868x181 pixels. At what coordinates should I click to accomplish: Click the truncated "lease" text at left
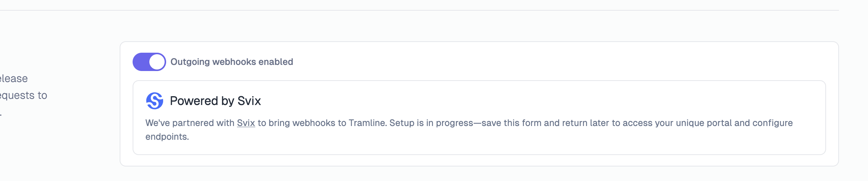click(14, 79)
